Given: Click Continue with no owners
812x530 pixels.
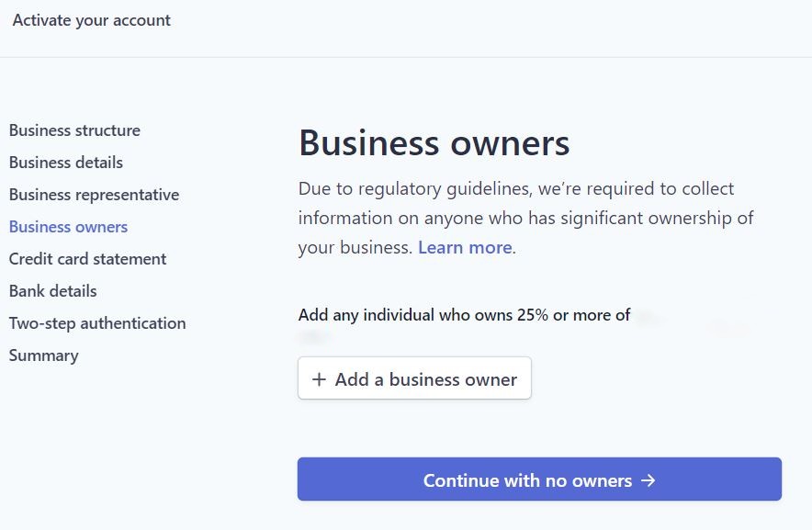Looking at the screenshot, I should 539,479.
